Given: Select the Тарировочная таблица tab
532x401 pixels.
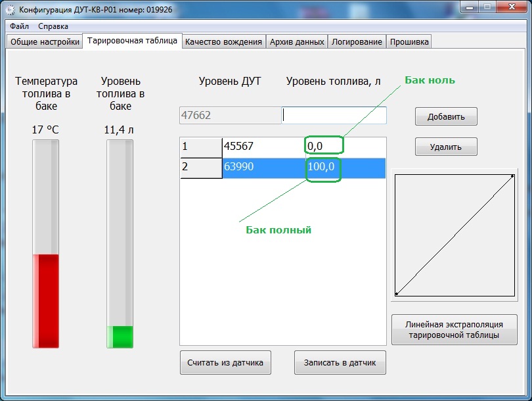Looking at the screenshot, I should pos(132,41).
